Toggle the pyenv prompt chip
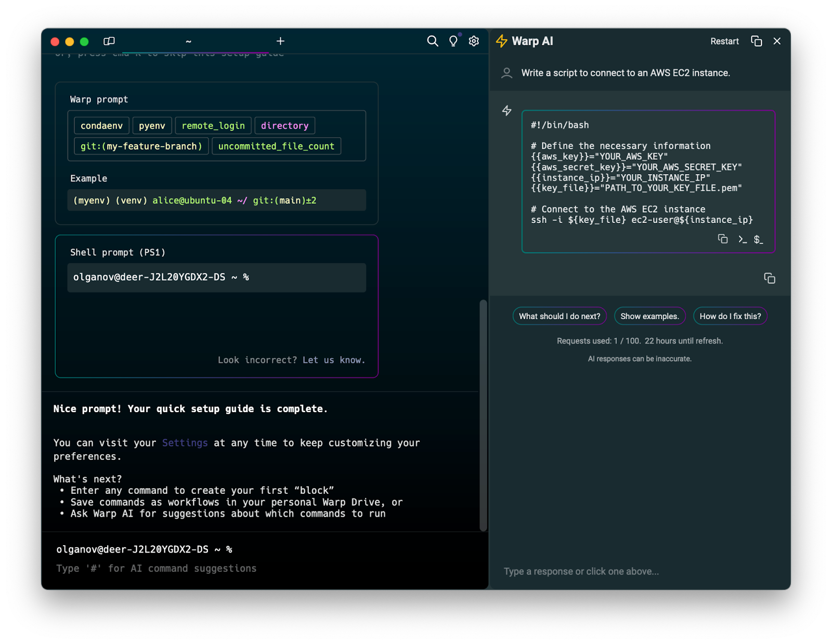The width and height of the screenshot is (832, 644). click(152, 125)
